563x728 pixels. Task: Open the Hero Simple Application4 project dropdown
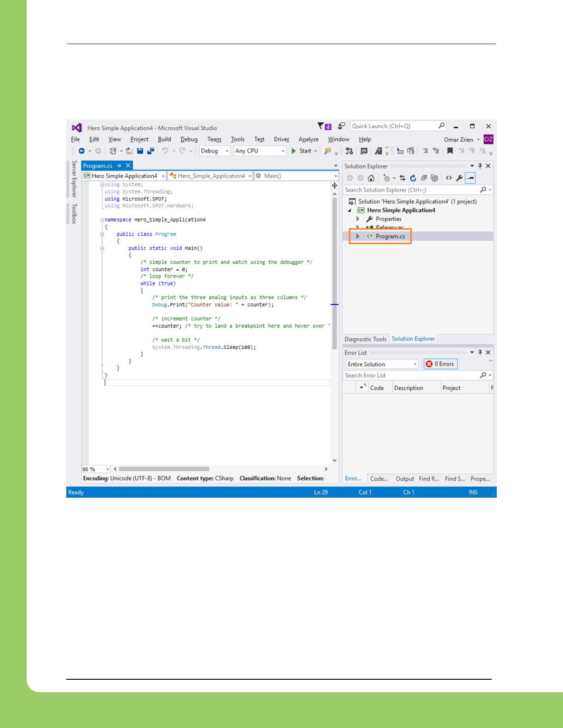(124, 176)
